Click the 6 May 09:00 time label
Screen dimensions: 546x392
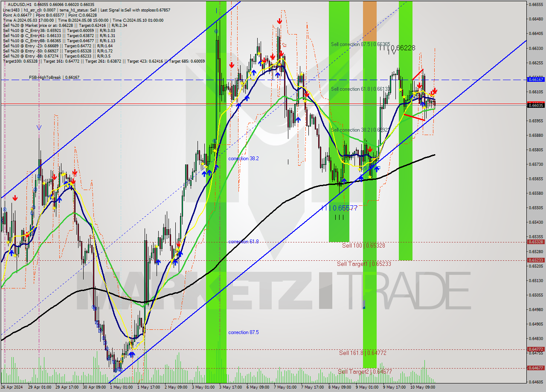258,387
